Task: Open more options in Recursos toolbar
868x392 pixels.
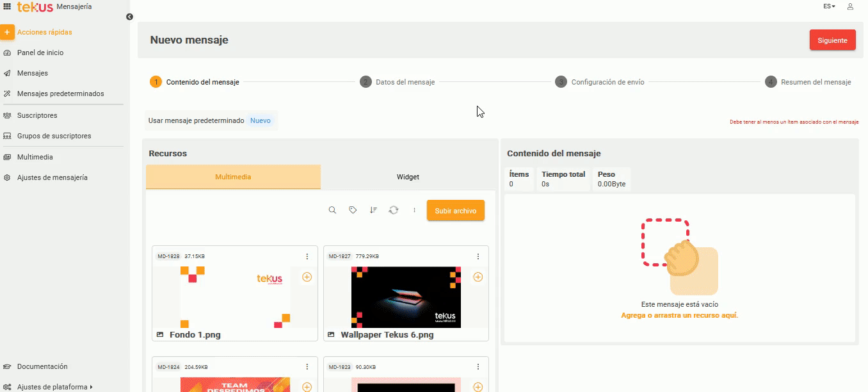Action: coord(414,210)
